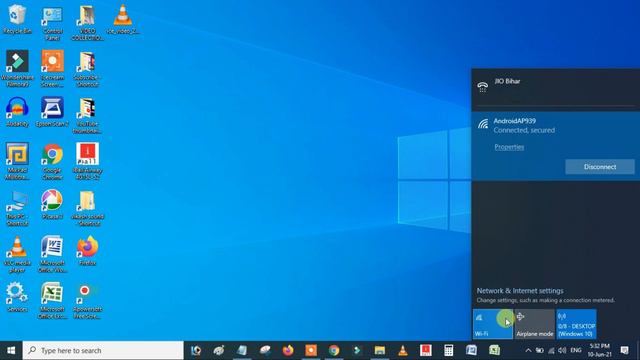Open the Start menu
Viewport: 640px width, 360px height.
pyautogui.click(x=11, y=350)
